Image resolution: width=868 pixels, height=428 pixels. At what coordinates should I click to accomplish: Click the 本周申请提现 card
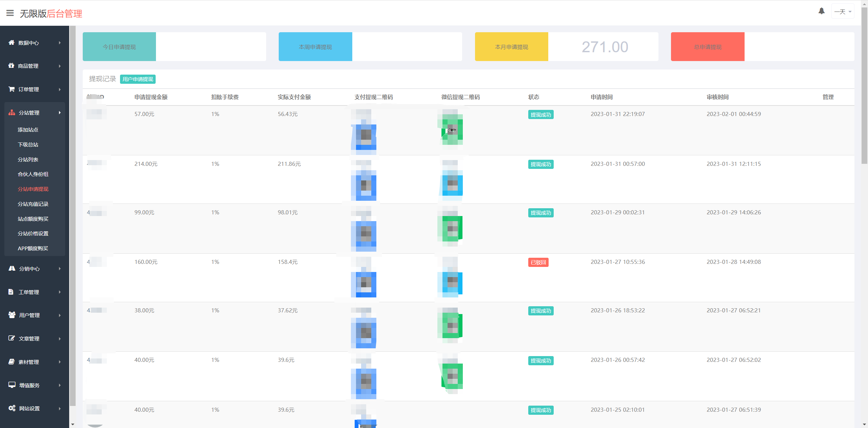coord(370,47)
